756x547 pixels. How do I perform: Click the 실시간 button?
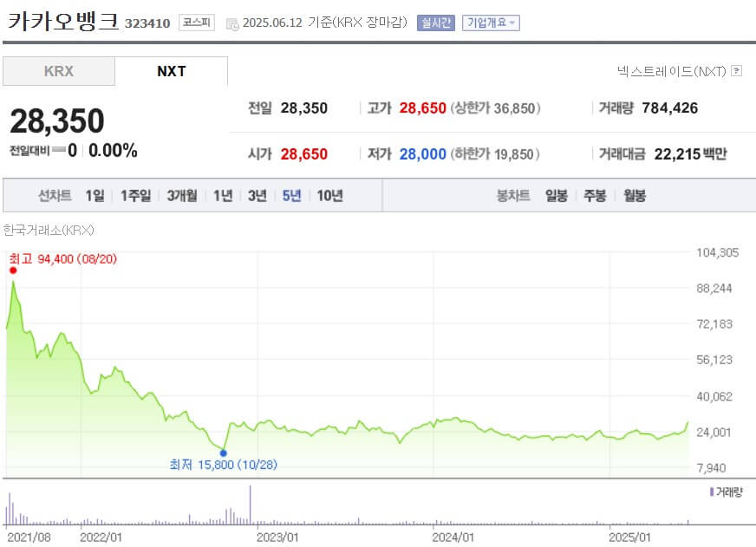(436, 23)
